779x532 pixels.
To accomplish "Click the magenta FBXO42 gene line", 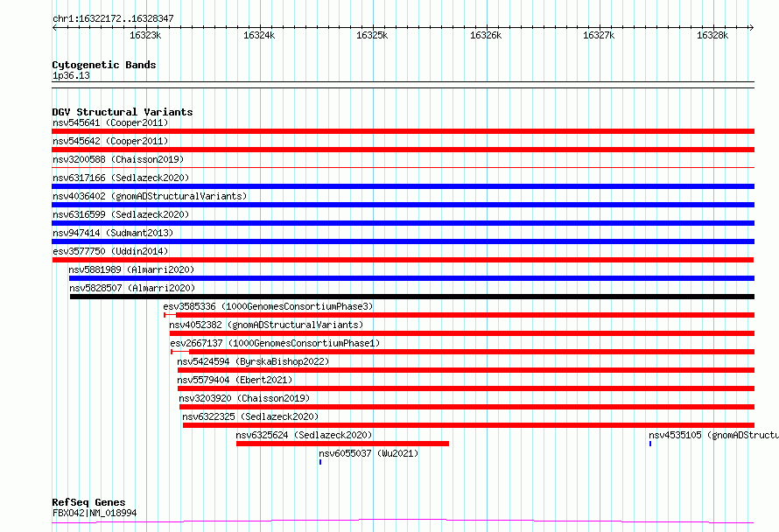I will point(403,521).
